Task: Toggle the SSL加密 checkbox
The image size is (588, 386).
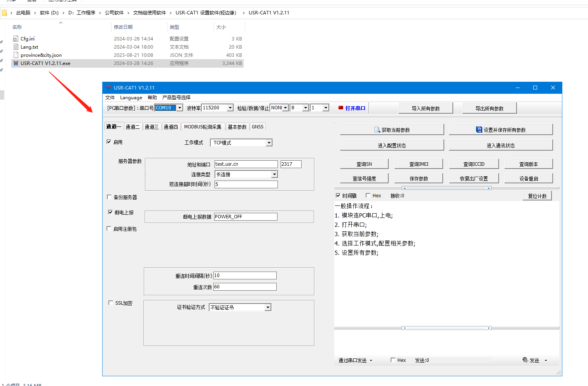Action: point(111,303)
